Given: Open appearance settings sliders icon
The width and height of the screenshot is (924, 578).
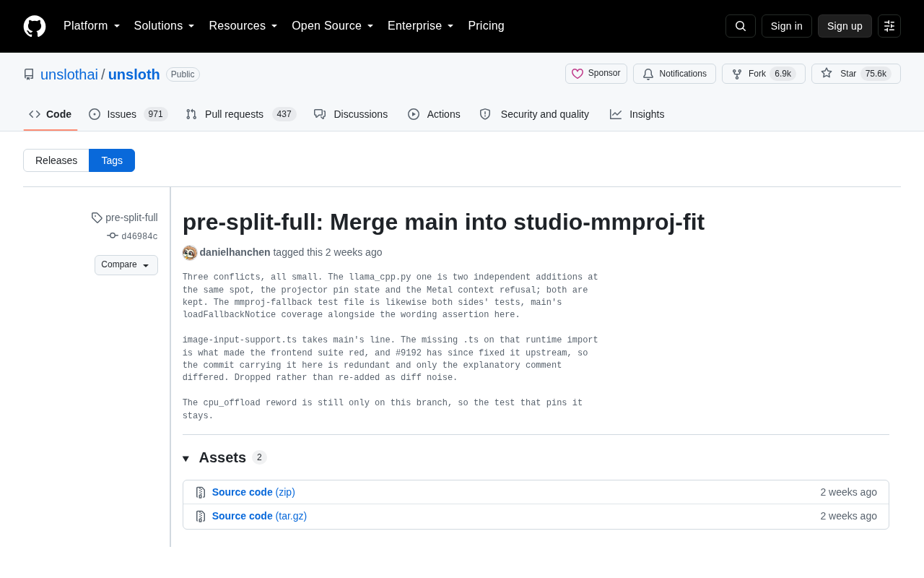Looking at the screenshot, I should pos(889,26).
